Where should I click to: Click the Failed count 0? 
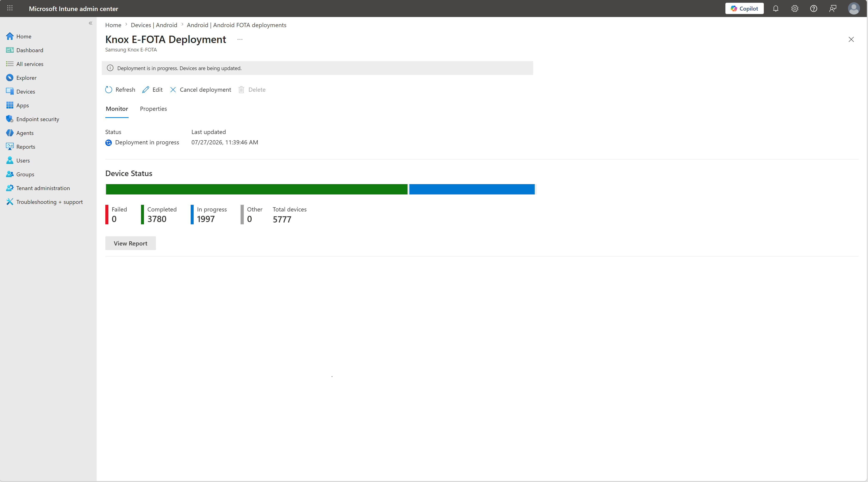[x=114, y=219]
